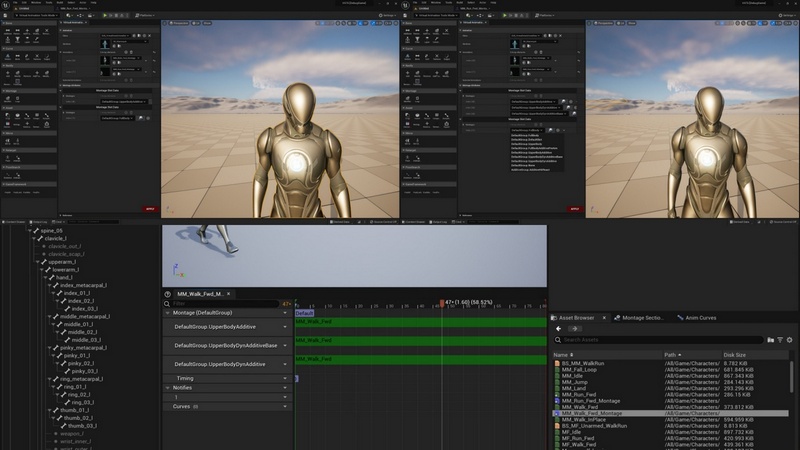Viewport: 800px width, 450px height.
Task: Click the Unreal Engine logo in right window
Action: coord(407,6)
